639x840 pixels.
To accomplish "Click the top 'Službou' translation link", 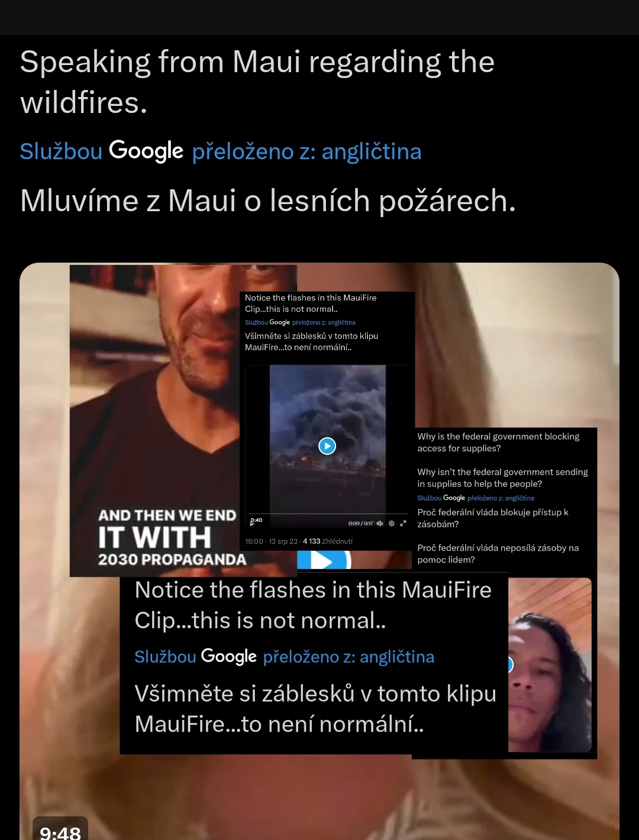I will click(x=61, y=152).
